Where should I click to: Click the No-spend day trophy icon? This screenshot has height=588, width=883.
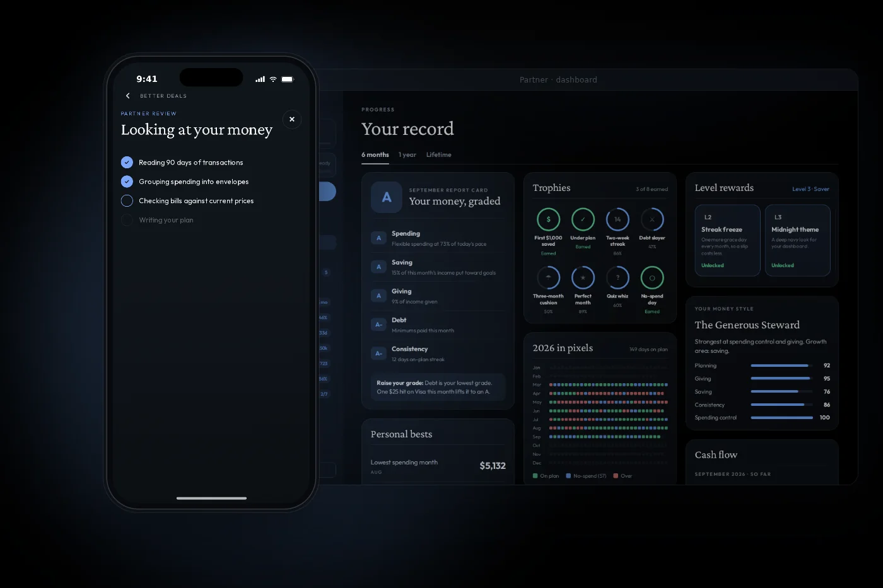652,278
